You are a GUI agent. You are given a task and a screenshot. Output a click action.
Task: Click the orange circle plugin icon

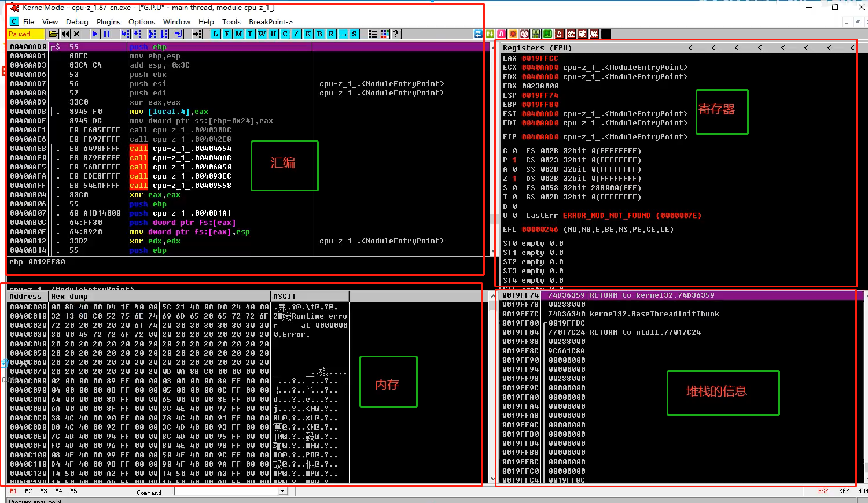coord(513,34)
